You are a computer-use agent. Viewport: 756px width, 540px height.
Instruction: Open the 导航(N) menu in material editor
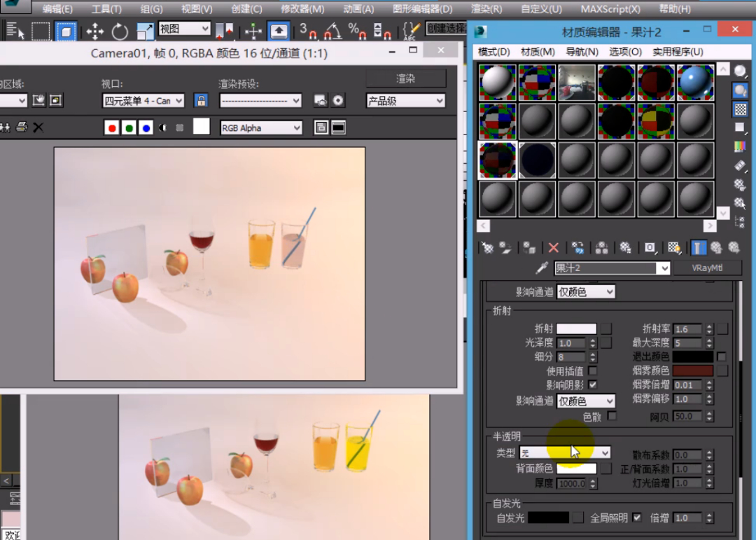[x=581, y=52]
